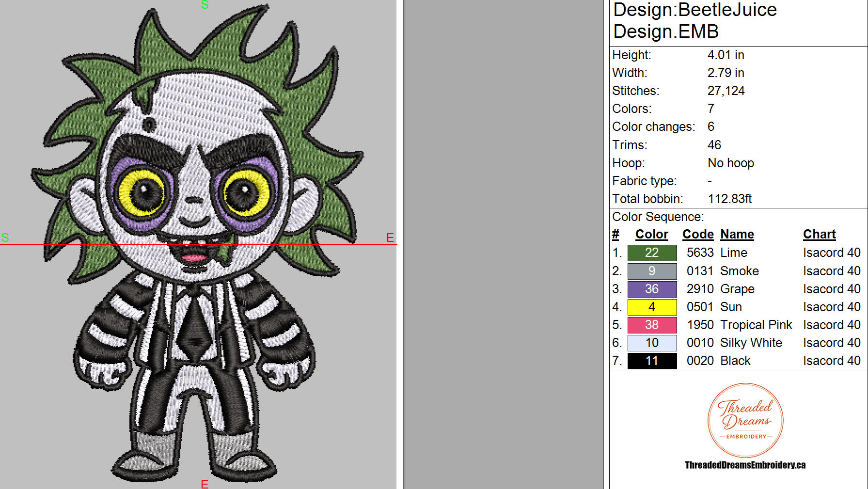Click the Height value '4.01 in'
Viewport: 868px width, 489px height.
(x=726, y=55)
